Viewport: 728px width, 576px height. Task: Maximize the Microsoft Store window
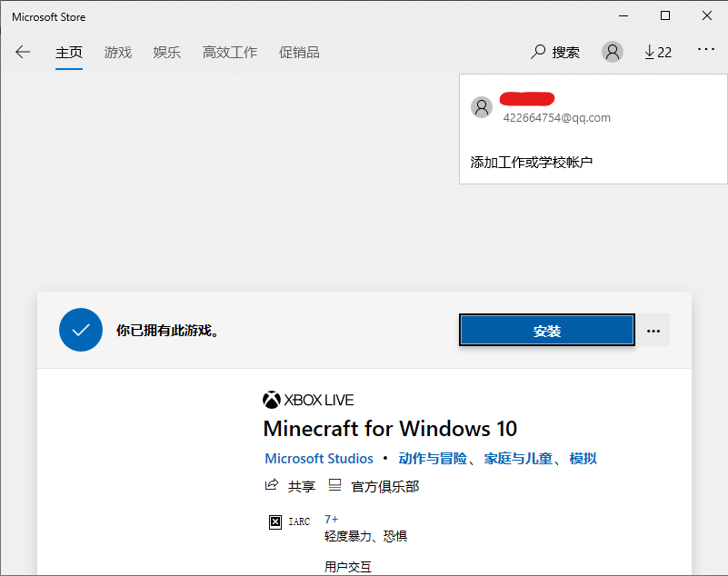tap(665, 15)
